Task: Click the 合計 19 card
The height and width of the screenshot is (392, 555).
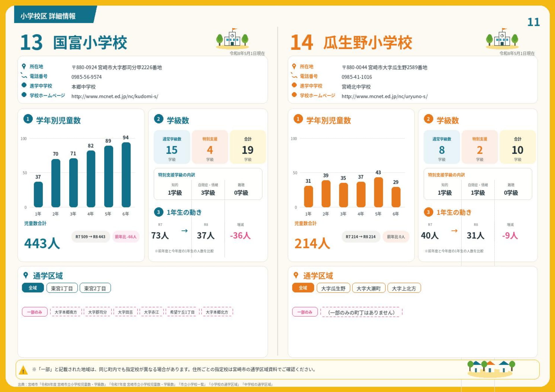Action: [x=248, y=147]
